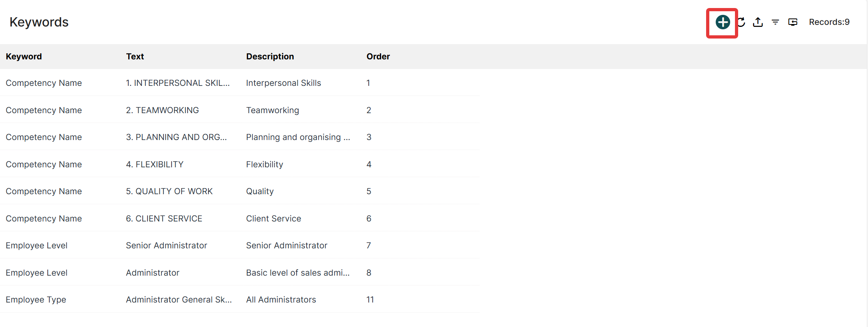Open the Employee Type keyword row

pos(240,300)
